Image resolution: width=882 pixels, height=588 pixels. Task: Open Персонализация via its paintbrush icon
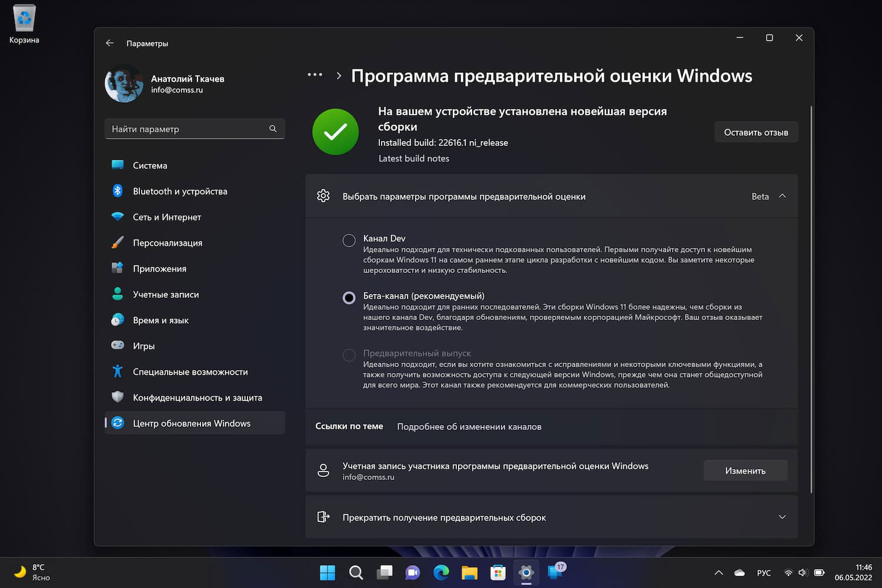pos(118,243)
